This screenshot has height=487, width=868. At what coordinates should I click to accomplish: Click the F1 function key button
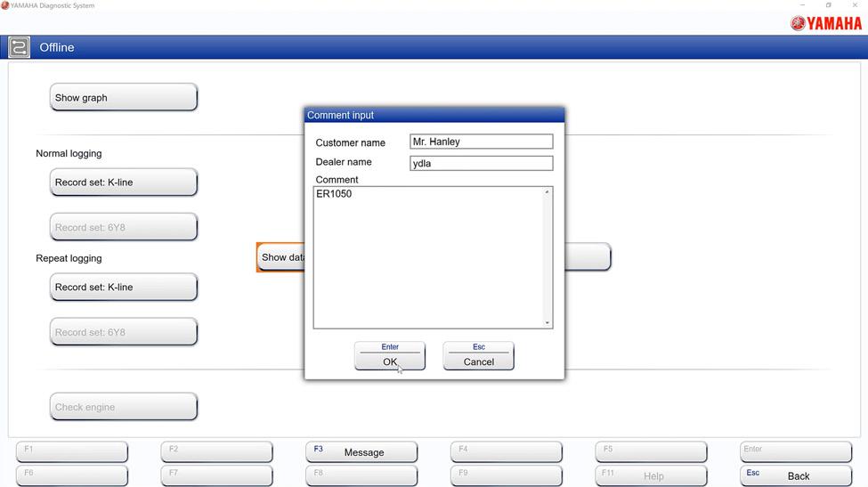pos(72,451)
